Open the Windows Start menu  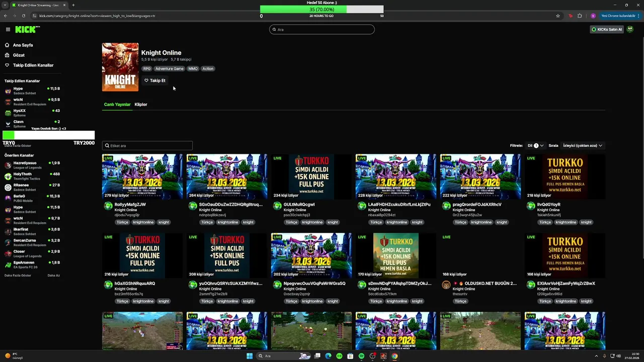pos(249,356)
